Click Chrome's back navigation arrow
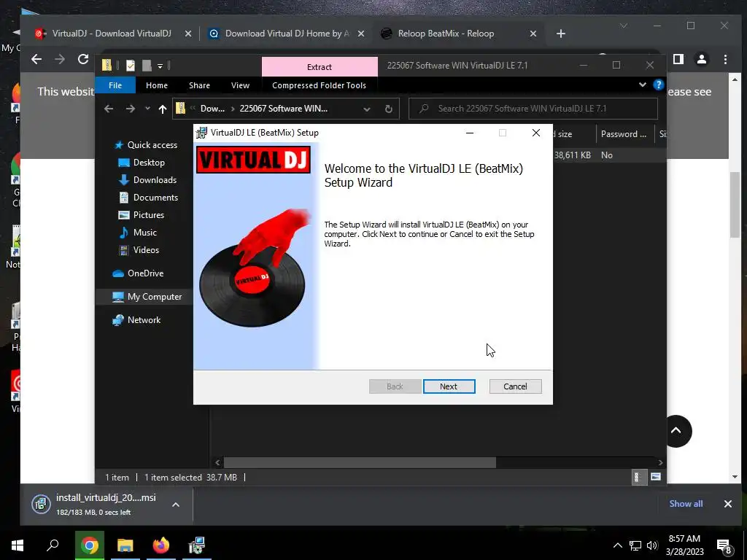 (x=36, y=59)
